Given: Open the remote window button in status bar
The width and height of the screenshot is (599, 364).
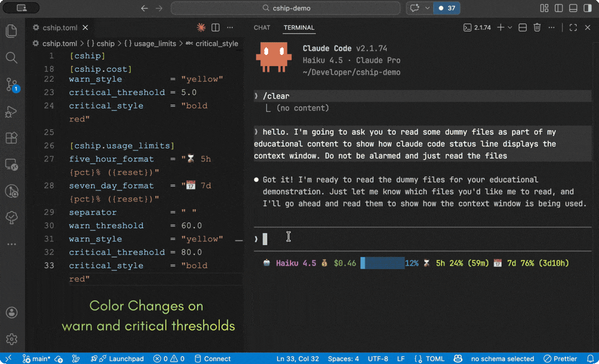Looking at the screenshot, I should 8,358.
